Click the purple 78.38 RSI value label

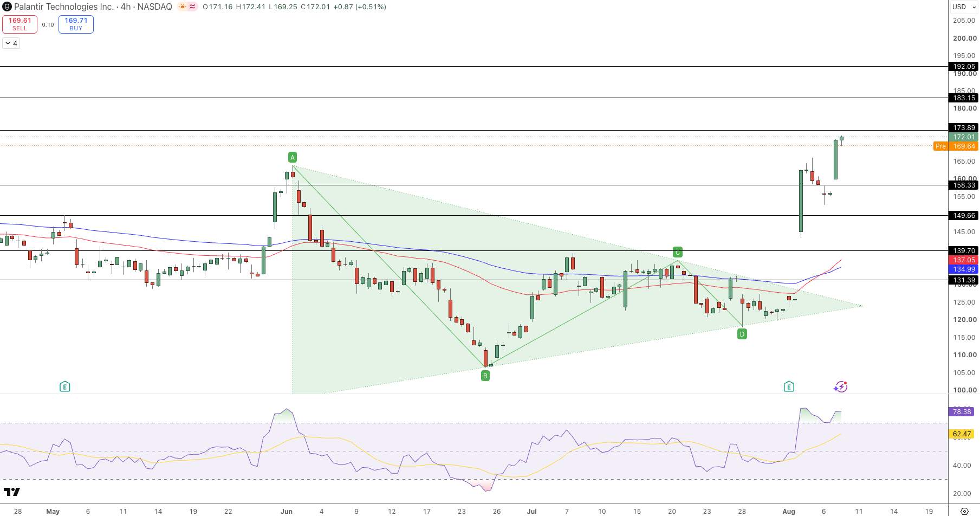point(962,412)
